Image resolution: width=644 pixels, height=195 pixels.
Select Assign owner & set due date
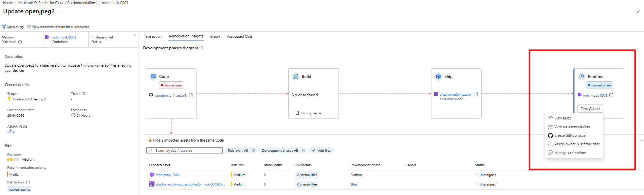point(574,144)
